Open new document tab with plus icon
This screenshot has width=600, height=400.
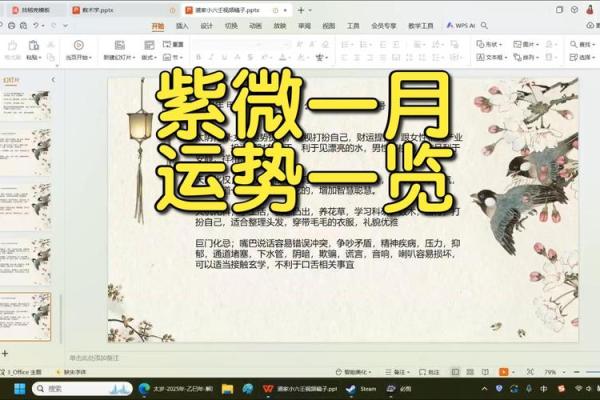point(300,9)
